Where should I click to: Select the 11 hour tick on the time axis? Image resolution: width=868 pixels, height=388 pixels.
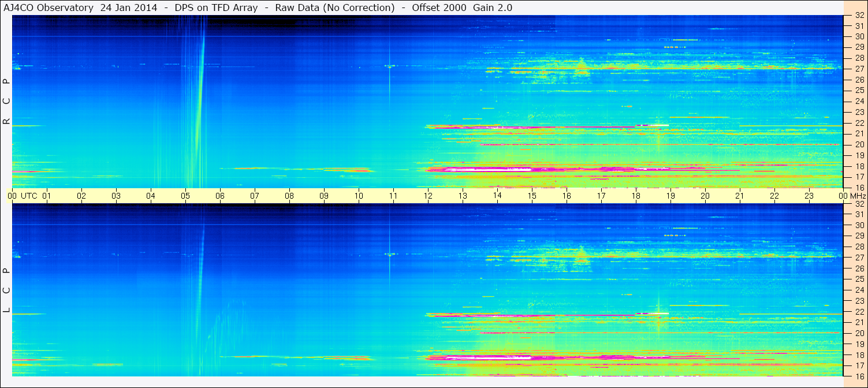tap(393, 196)
